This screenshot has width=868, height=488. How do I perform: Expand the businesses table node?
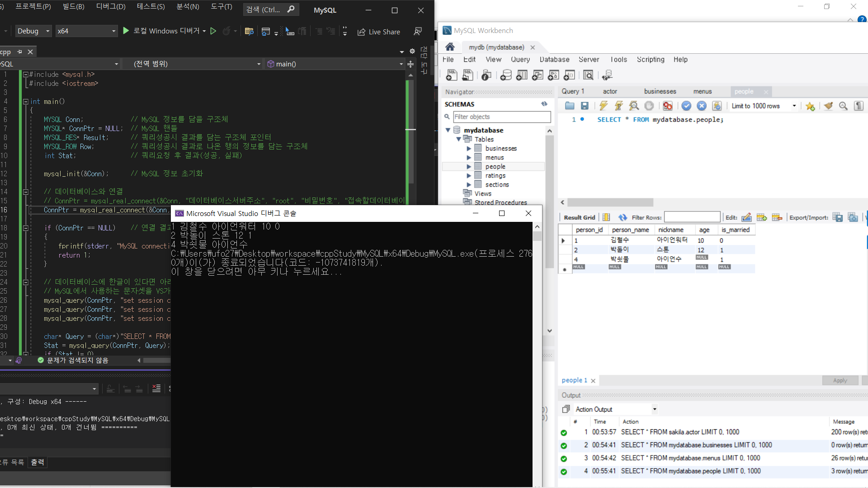coord(469,149)
